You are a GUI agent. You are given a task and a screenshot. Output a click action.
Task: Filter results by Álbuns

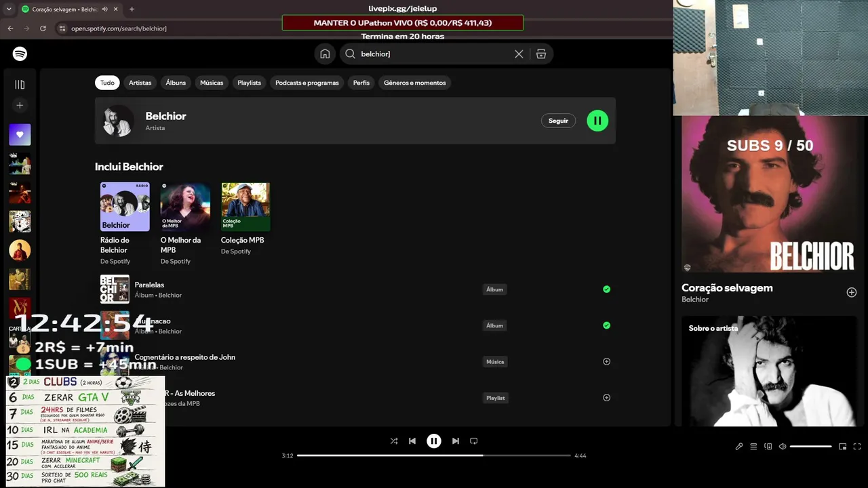[x=176, y=83]
